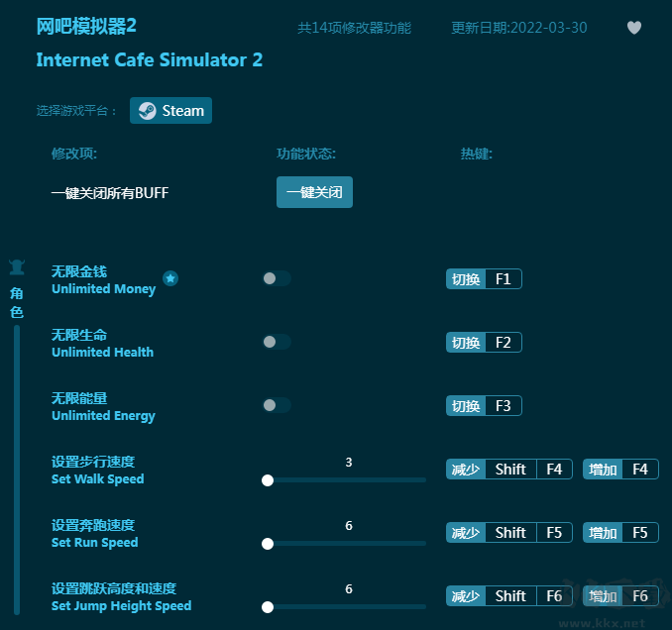
Task: Select the 角色 category tab in sidebar
Action: [x=16, y=302]
